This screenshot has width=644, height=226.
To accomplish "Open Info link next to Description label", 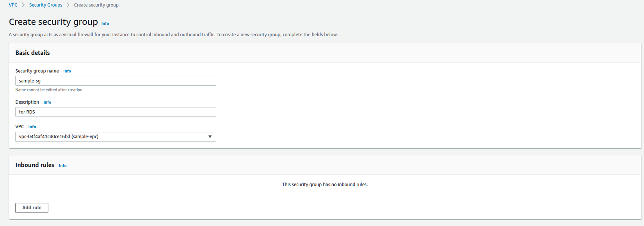I will [x=47, y=102].
